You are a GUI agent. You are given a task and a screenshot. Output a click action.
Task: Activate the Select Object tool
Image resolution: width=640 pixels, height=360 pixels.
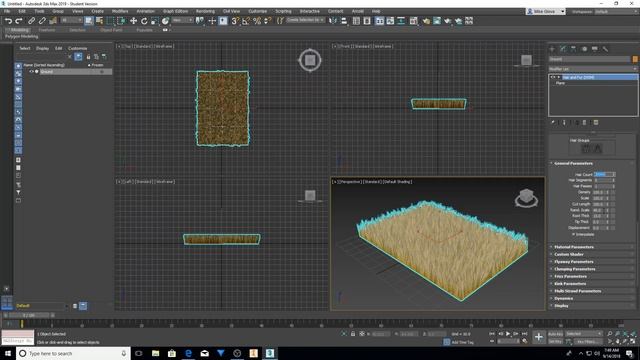click(x=89, y=21)
